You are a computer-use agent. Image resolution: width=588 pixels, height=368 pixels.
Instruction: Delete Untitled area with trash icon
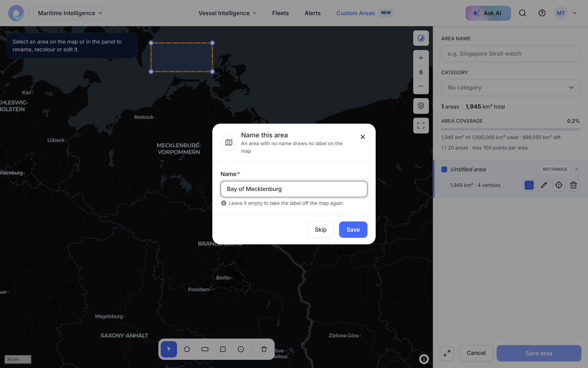tap(574, 185)
